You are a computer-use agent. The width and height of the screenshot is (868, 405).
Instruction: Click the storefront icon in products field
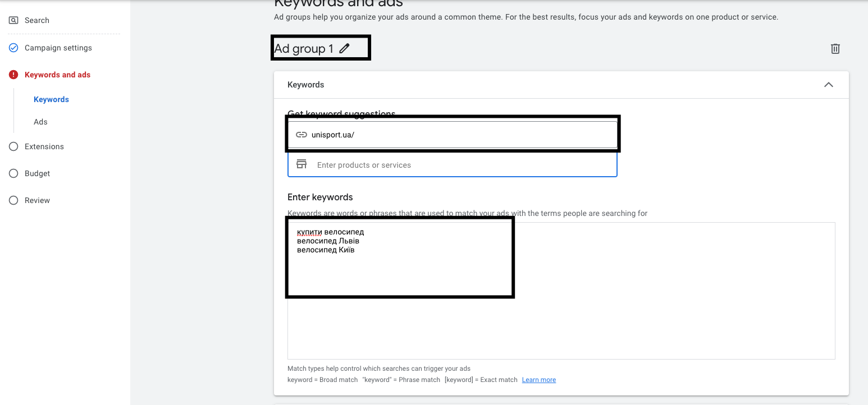(x=301, y=164)
